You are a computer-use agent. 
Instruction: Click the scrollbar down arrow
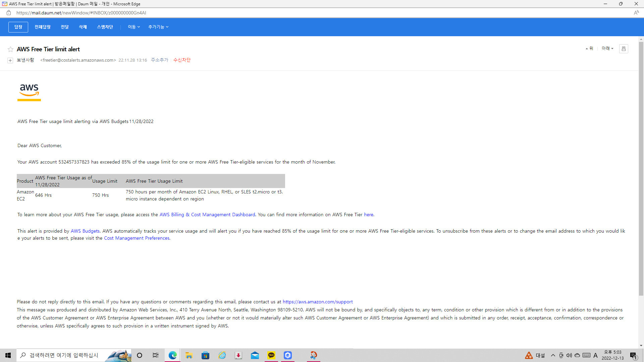[x=641, y=346]
